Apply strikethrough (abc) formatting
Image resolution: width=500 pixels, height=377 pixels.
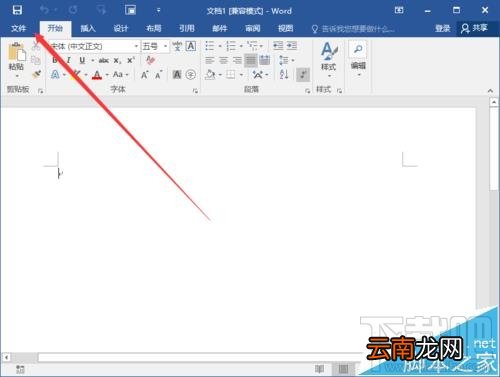tap(103, 60)
